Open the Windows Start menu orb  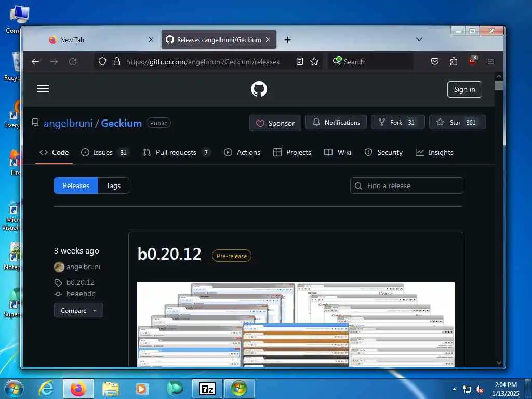coord(14,389)
